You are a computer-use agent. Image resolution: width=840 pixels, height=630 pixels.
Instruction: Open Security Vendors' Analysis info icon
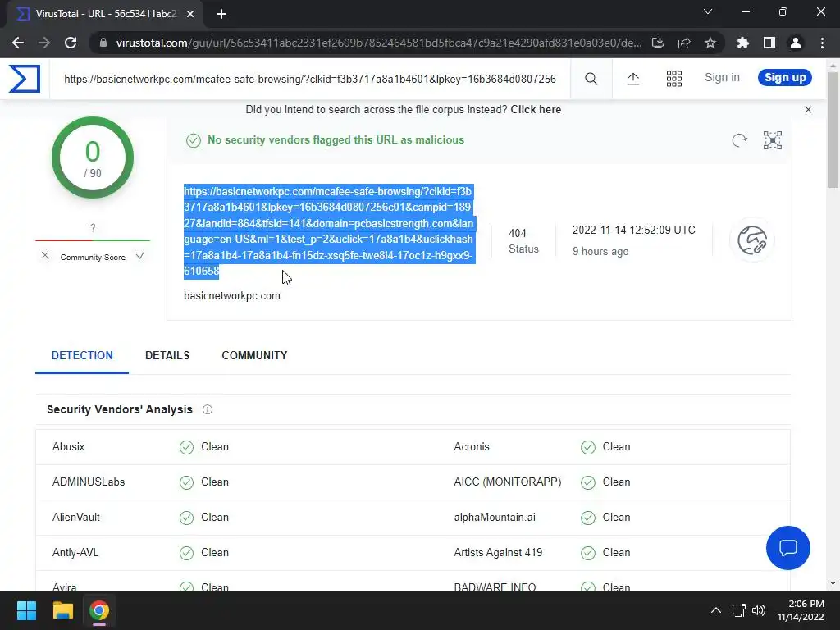pyautogui.click(x=208, y=410)
